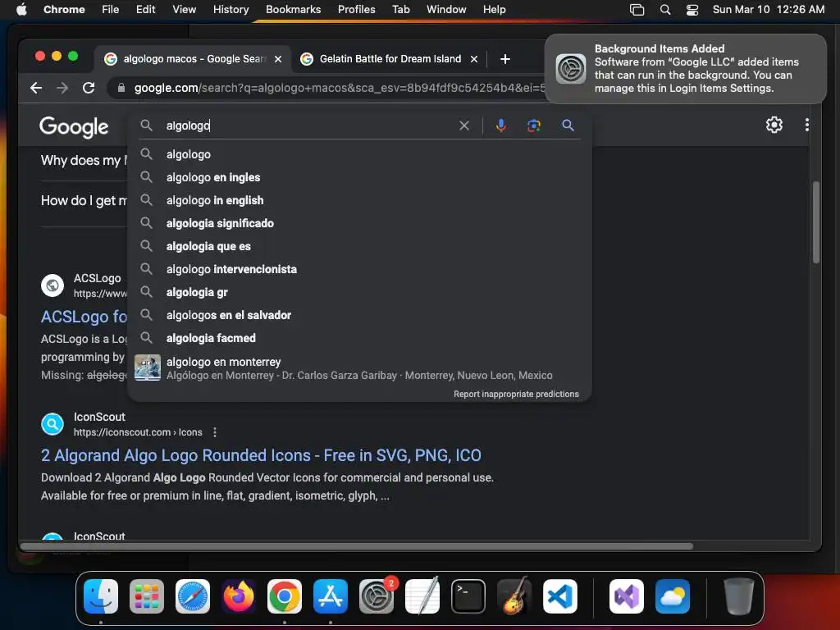
Task: Choose suggestion 'algologo in english'
Action: click(x=359, y=200)
